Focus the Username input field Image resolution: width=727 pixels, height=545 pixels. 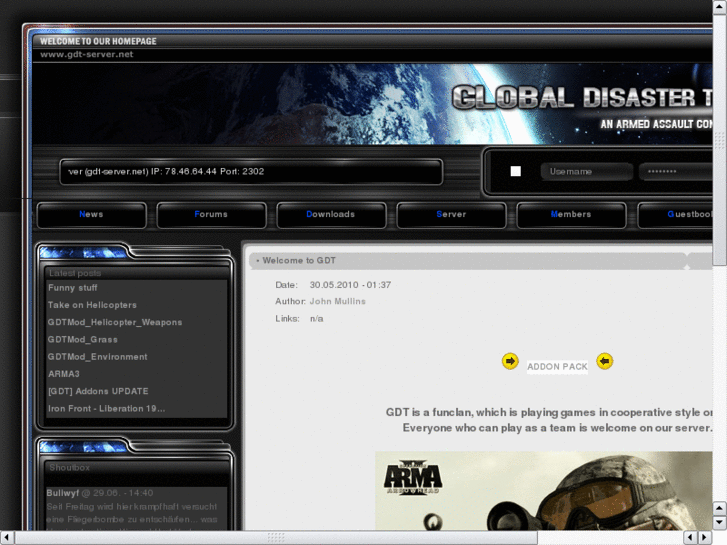pyautogui.click(x=587, y=172)
